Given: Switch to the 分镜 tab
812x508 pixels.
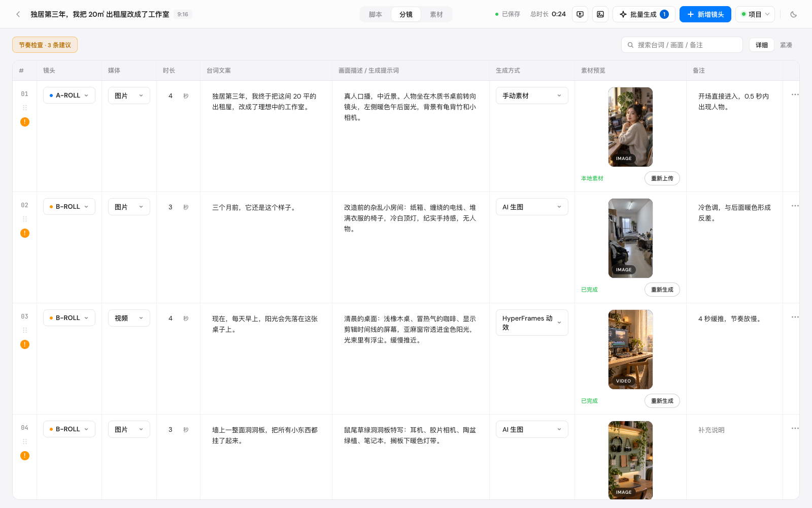Looking at the screenshot, I should [x=406, y=14].
